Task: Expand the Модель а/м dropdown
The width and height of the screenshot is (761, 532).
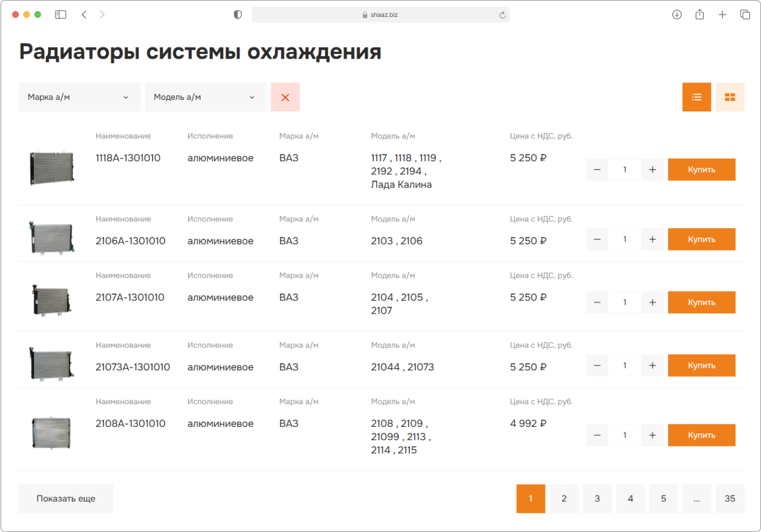Action: point(205,97)
